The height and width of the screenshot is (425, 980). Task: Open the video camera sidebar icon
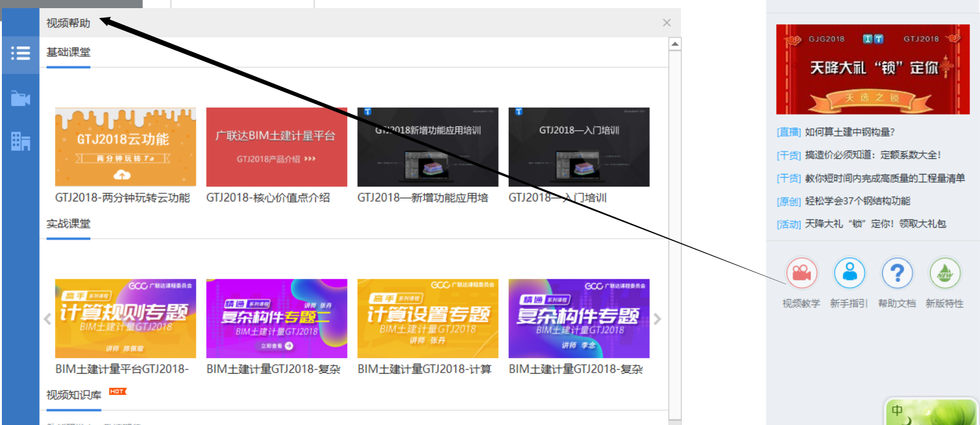coord(21,98)
